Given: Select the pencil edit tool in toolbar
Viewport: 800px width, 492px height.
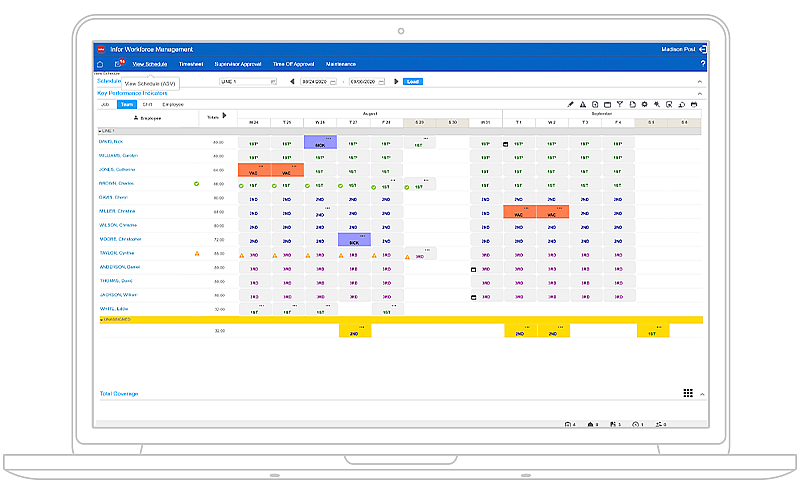Looking at the screenshot, I should tap(570, 104).
